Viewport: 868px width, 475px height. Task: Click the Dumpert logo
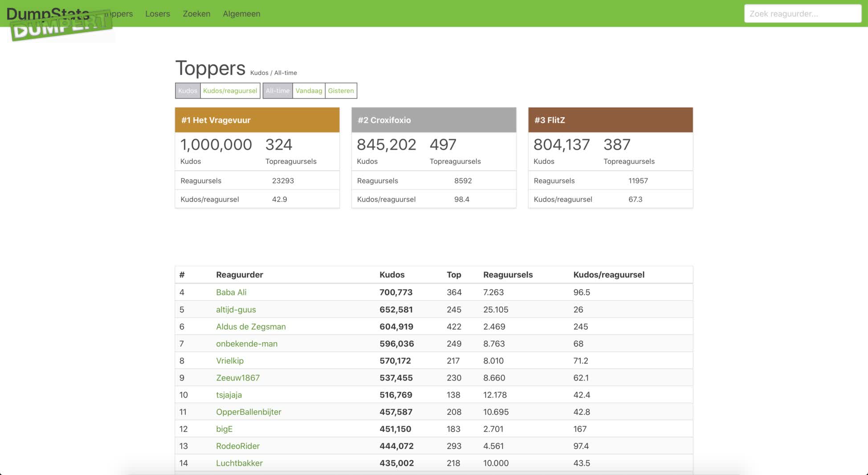60,25
